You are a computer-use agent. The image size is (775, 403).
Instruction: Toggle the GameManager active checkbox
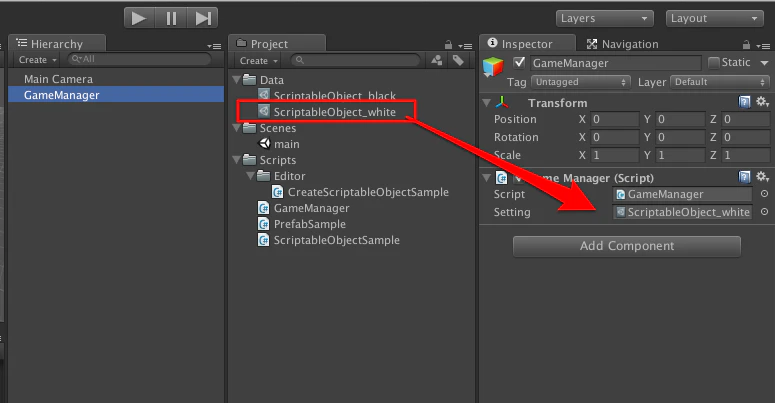[x=518, y=62]
